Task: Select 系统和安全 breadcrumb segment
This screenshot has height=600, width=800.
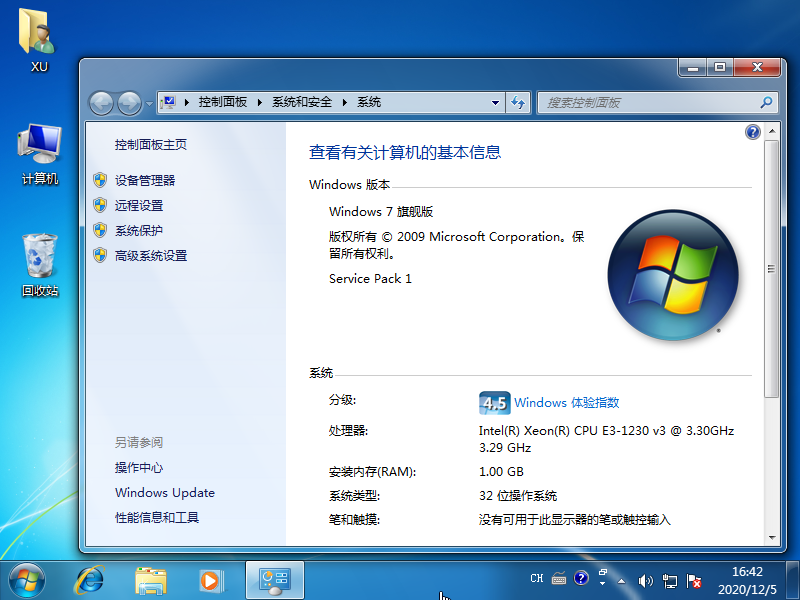Action: point(301,102)
